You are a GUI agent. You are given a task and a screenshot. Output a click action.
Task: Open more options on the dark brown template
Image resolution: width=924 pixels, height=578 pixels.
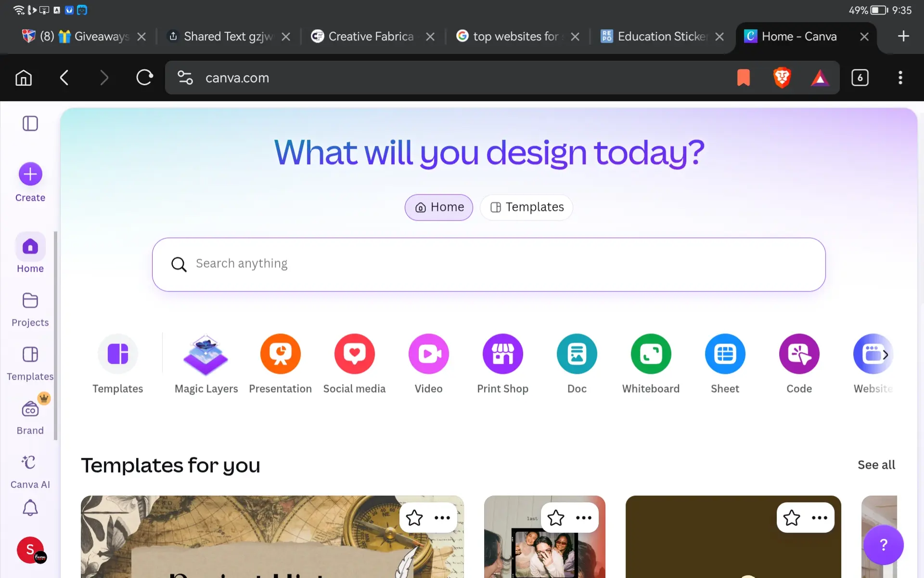(820, 518)
